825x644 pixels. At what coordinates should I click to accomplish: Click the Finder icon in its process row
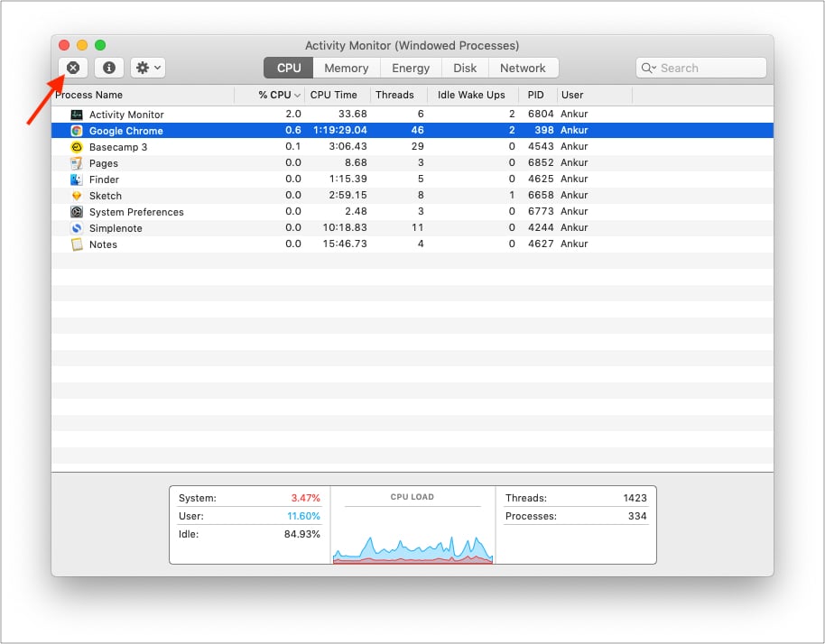78,179
